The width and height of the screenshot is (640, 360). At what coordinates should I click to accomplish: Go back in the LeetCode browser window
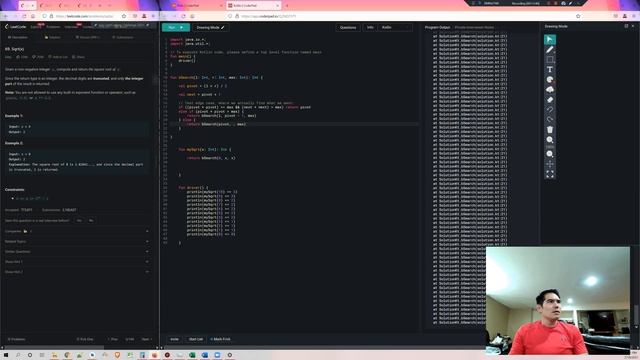tap(5, 16)
